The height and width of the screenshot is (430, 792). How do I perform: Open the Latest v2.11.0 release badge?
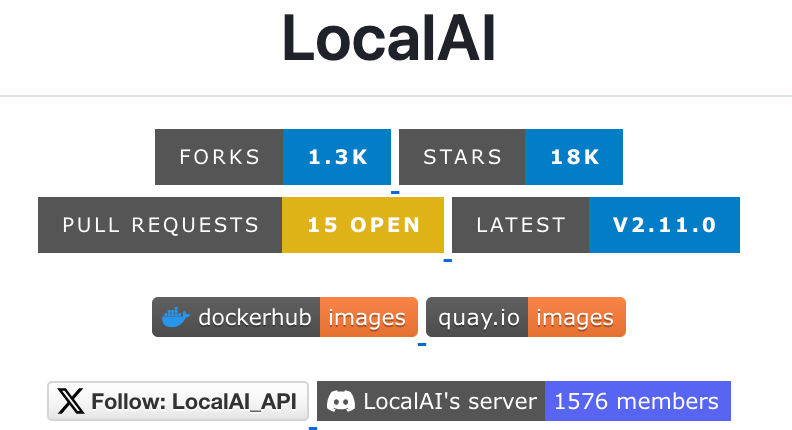(x=596, y=225)
